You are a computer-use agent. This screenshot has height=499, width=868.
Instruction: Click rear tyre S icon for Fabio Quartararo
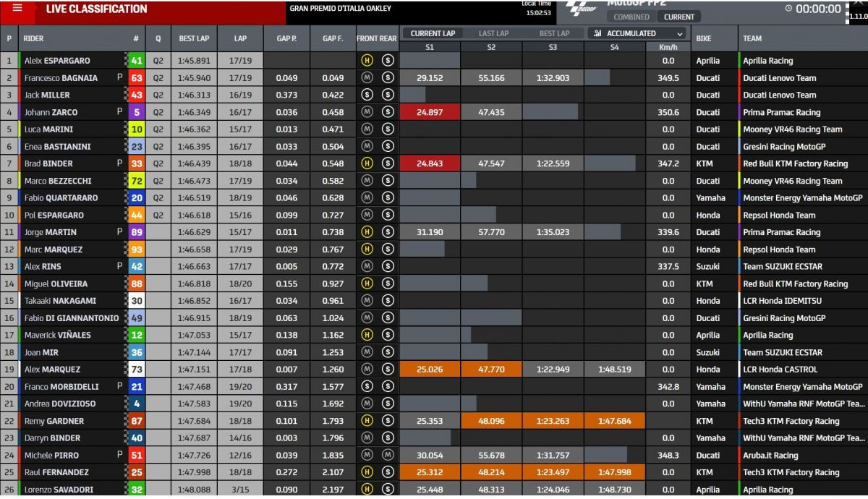[x=388, y=198]
